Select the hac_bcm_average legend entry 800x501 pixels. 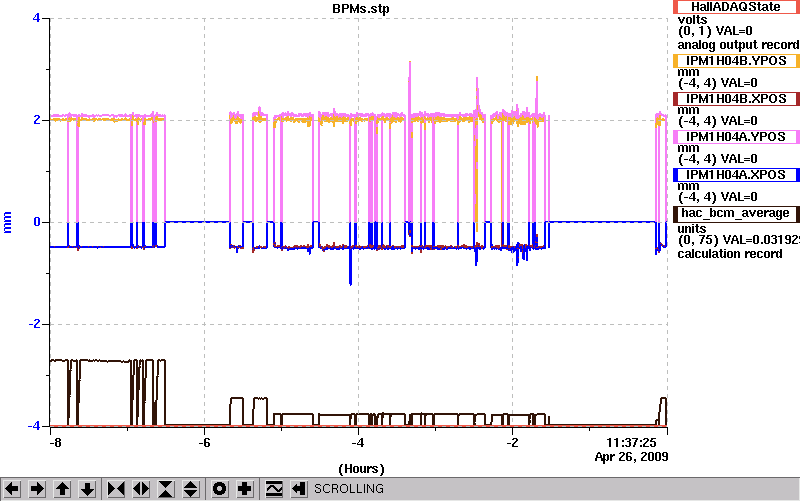(736, 213)
